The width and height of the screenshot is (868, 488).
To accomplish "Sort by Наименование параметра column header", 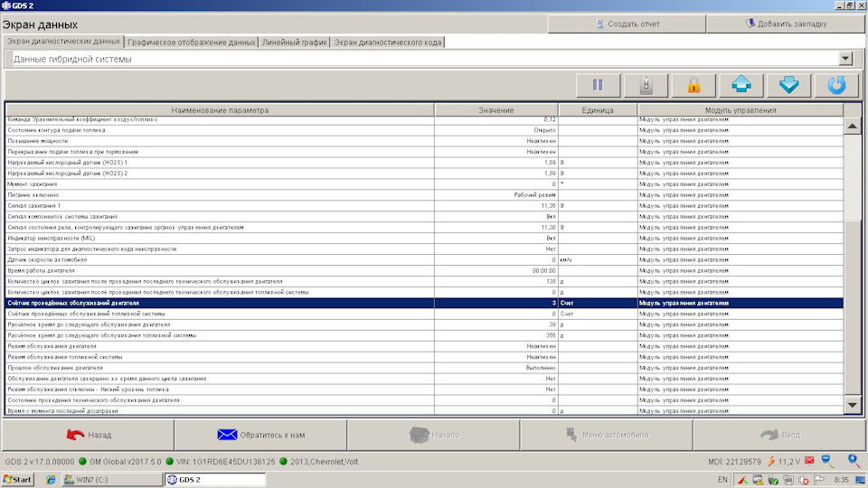I will click(220, 110).
